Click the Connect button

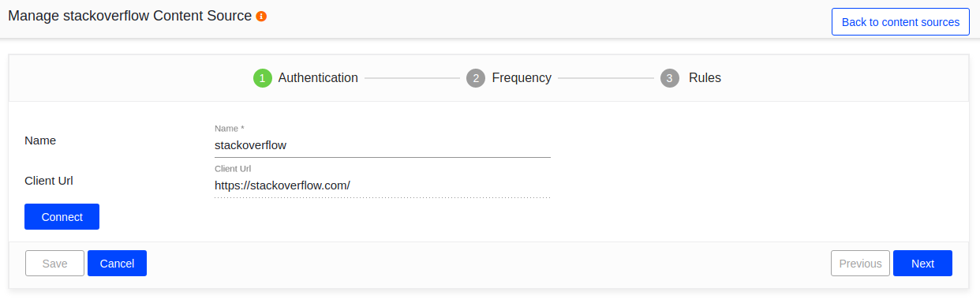click(x=62, y=217)
